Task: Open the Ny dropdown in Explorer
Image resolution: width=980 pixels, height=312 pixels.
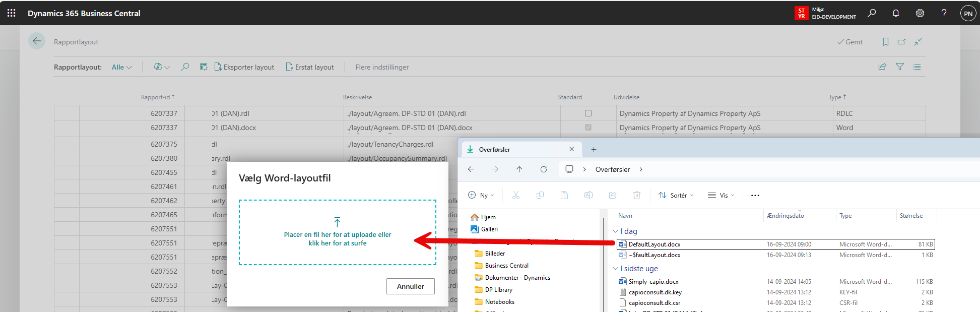Action: [x=481, y=195]
